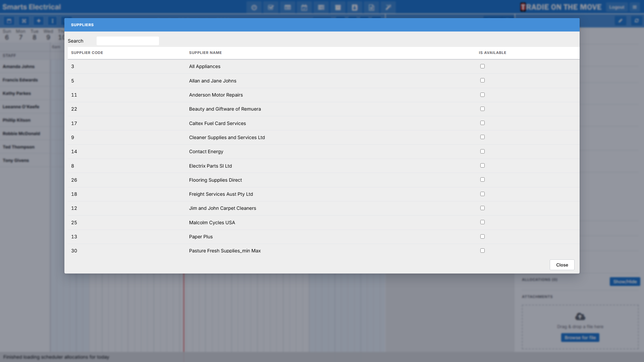This screenshot has width=644, height=362.
Task: Tick the Pasture Fresh Supplies_min Max checkbox
Action: (482, 251)
